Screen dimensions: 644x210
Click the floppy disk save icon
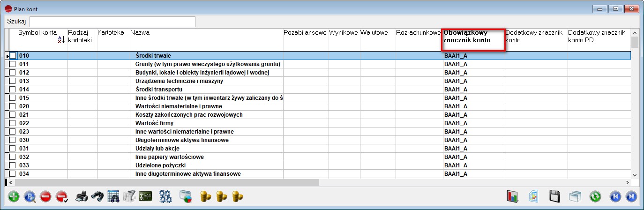point(555,197)
